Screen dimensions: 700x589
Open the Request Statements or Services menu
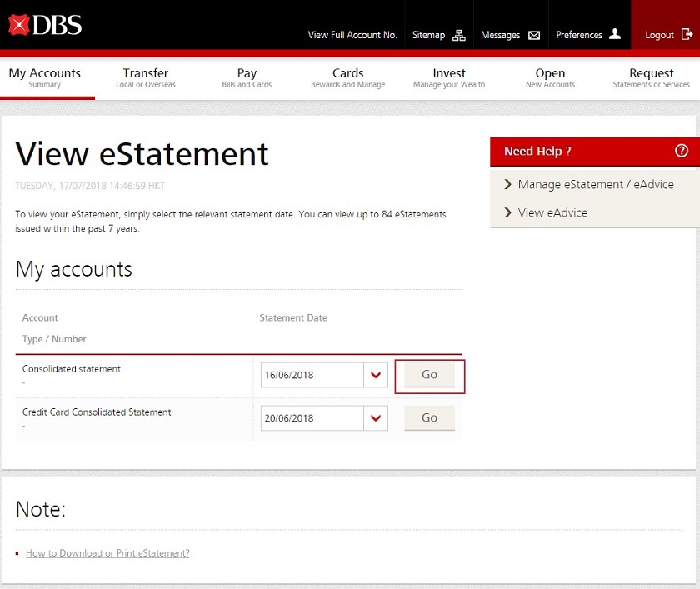click(x=651, y=77)
